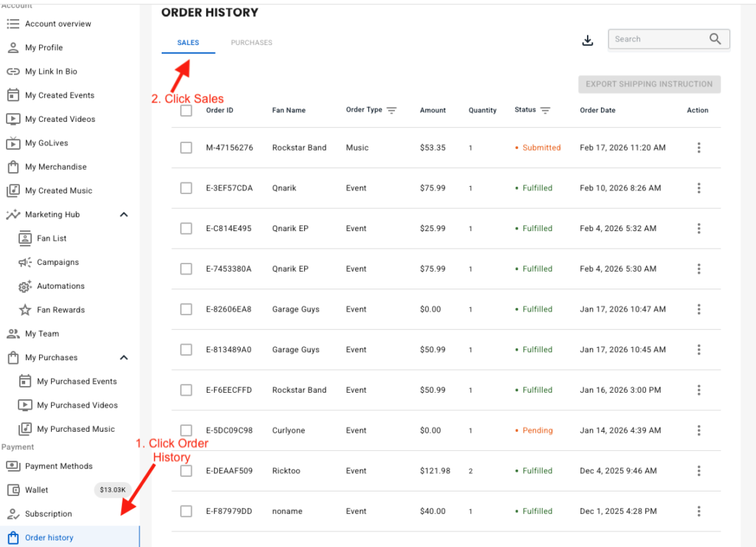
Task: Select the Sales tab
Action: pos(188,43)
